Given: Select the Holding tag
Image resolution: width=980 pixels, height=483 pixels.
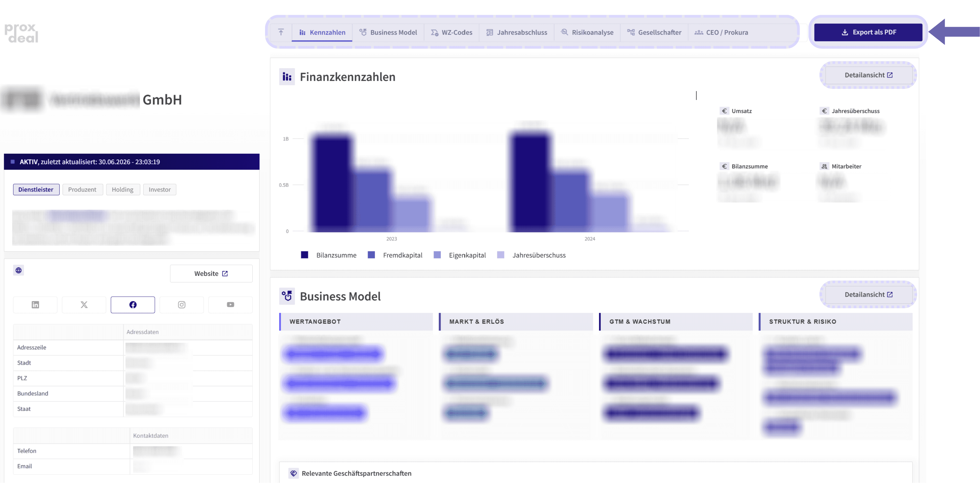Looking at the screenshot, I should click(122, 189).
